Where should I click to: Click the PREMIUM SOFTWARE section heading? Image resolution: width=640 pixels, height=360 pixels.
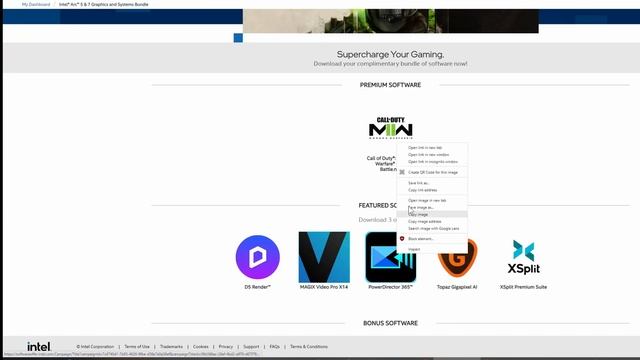(390, 85)
